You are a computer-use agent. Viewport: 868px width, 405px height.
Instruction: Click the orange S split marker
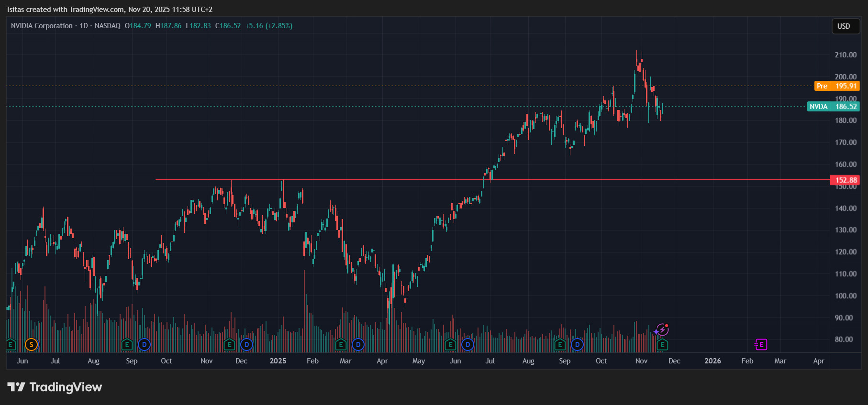[x=31, y=344]
